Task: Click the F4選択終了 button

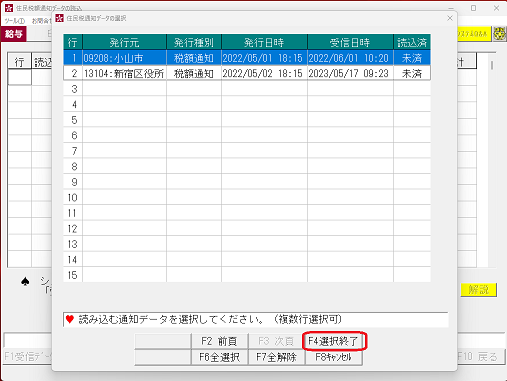Action: pyautogui.click(x=334, y=341)
